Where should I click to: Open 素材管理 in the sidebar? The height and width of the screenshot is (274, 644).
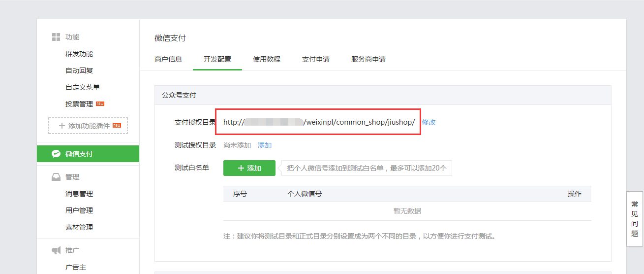[79, 227]
